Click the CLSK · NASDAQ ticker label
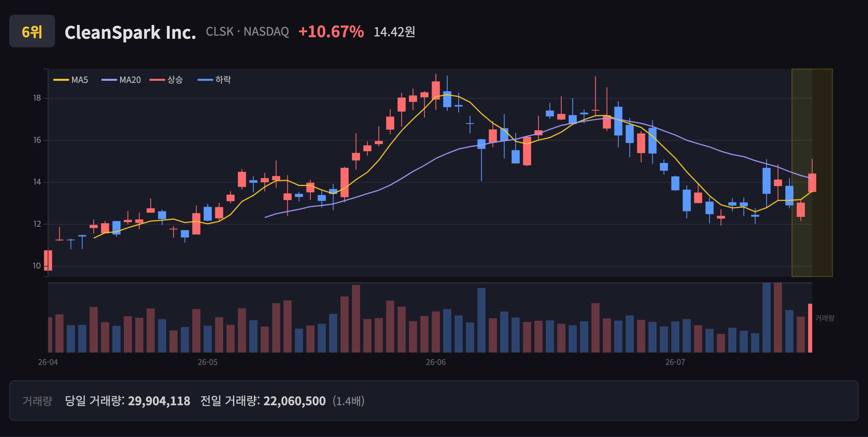Screen dimensions: 868x437 pyautogui.click(x=247, y=32)
